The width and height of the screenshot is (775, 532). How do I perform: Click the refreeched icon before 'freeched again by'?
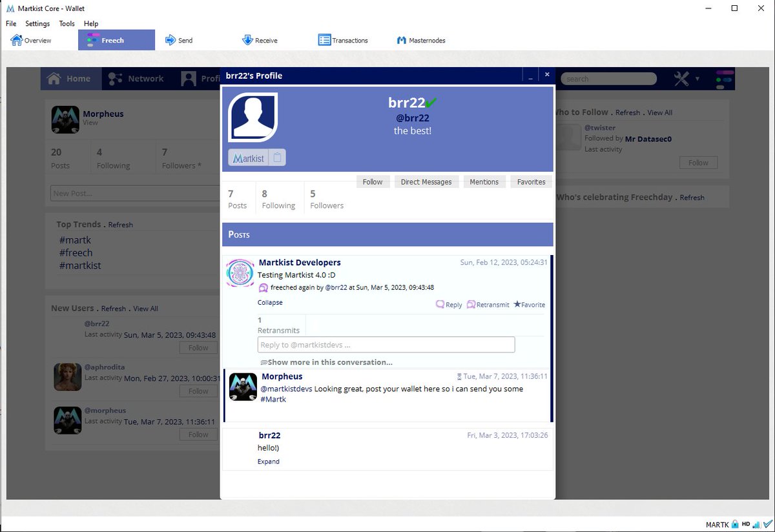pyautogui.click(x=263, y=288)
